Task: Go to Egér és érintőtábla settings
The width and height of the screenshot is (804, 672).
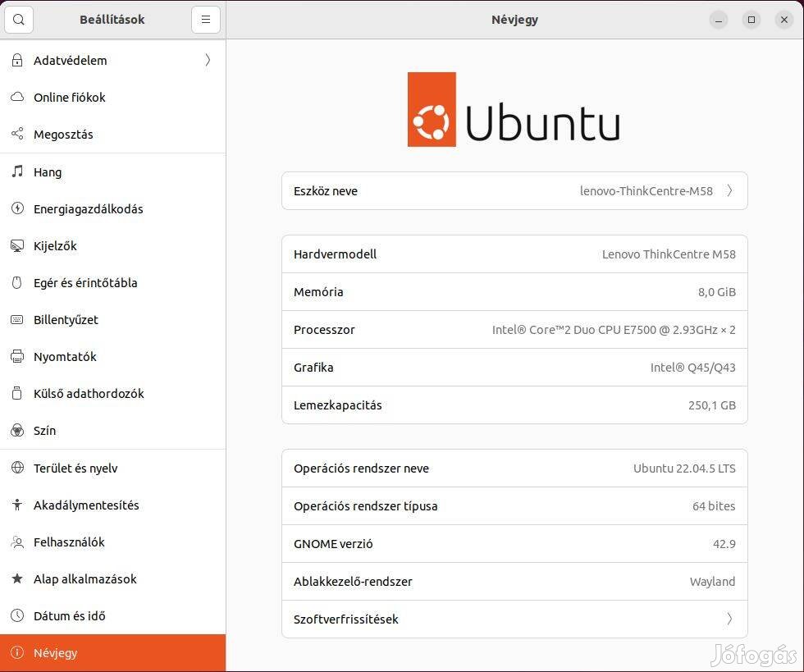Action: [x=85, y=283]
